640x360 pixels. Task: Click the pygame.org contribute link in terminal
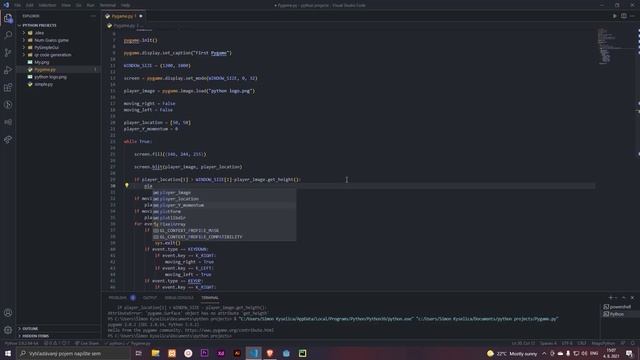[x=229, y=330]
